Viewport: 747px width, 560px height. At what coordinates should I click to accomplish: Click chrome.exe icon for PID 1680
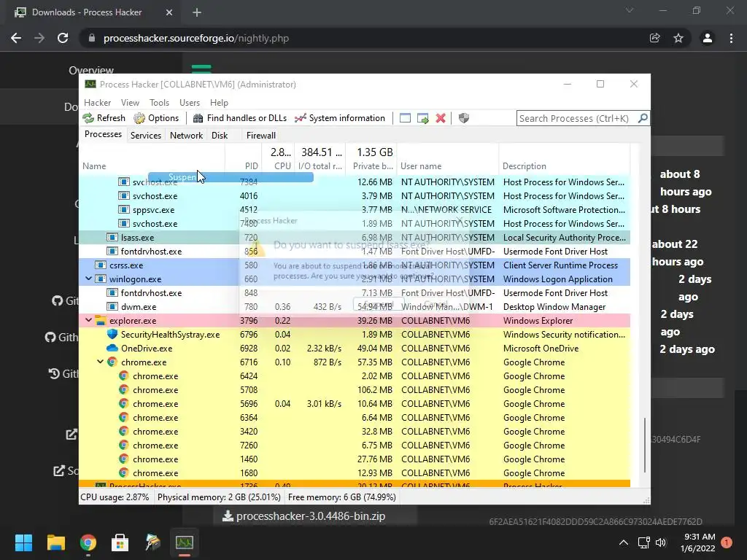click(x=124, y=472)
